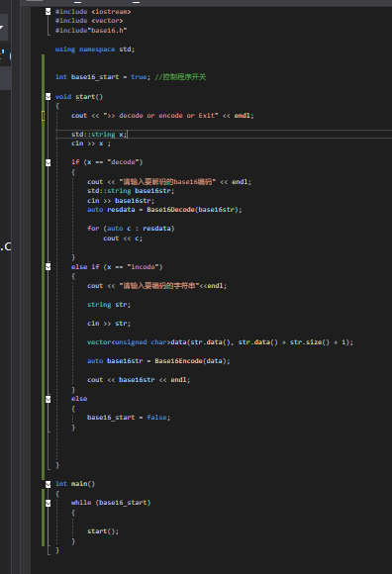
Task: Click the 'base16_start = false;' line
Action: pyautogui.click(x=129, y=418)
